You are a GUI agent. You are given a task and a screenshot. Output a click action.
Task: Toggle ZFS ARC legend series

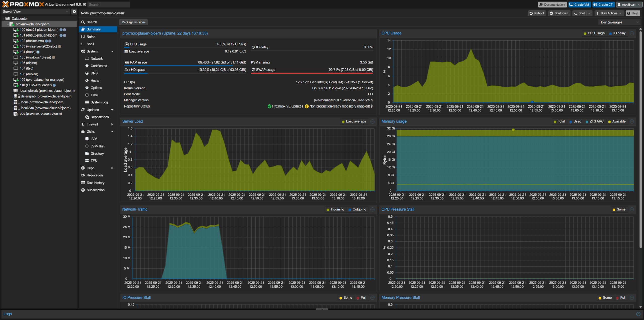[594, 122]
